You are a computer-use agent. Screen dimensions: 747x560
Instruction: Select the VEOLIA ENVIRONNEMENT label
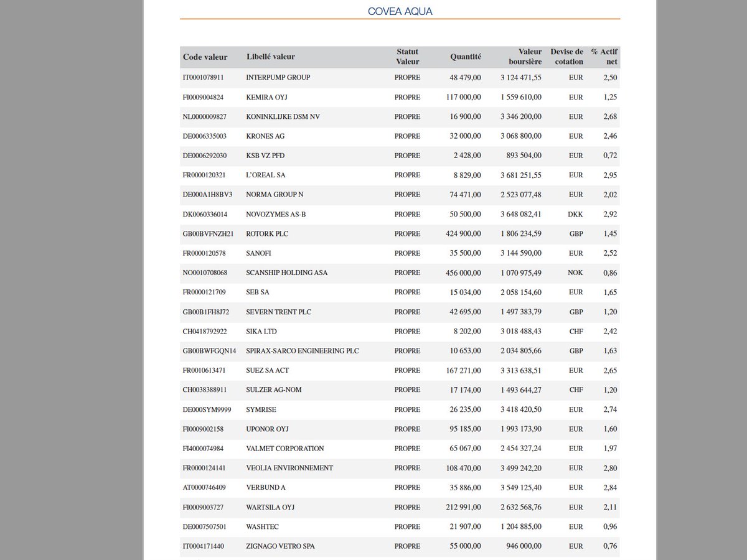point(290,468)
